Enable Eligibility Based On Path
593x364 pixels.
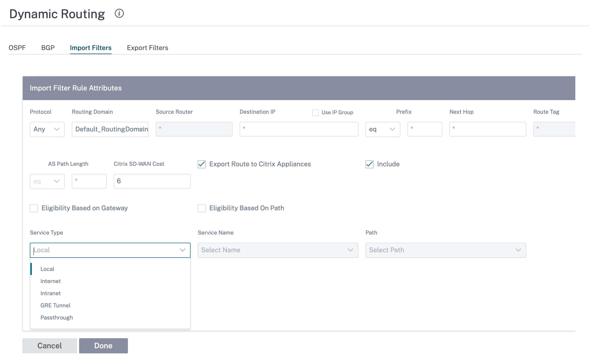(x=202, y=208)
